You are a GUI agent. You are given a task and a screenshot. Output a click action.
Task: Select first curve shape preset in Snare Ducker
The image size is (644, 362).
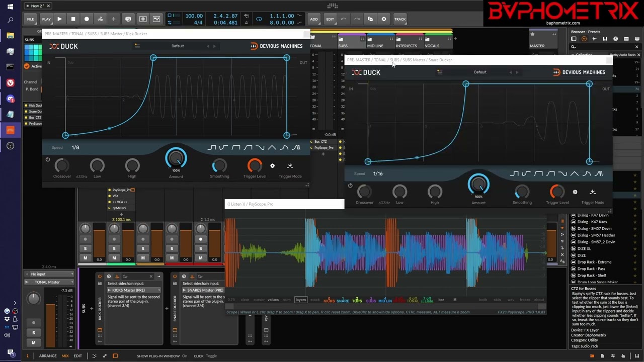tap(514, 173)
